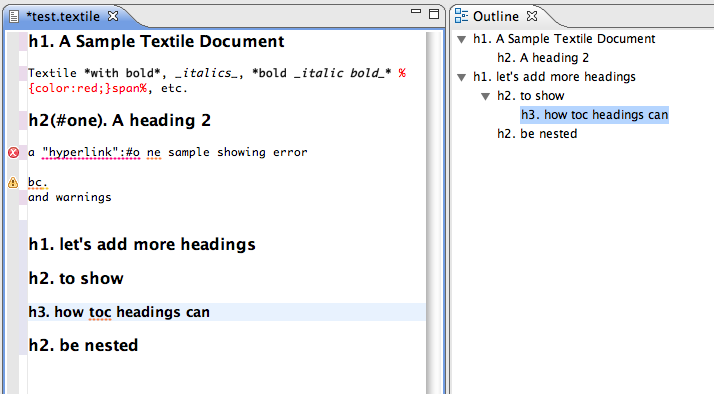
Task: Select 'h2. to show' in the Outline
Action: (530, 96)
